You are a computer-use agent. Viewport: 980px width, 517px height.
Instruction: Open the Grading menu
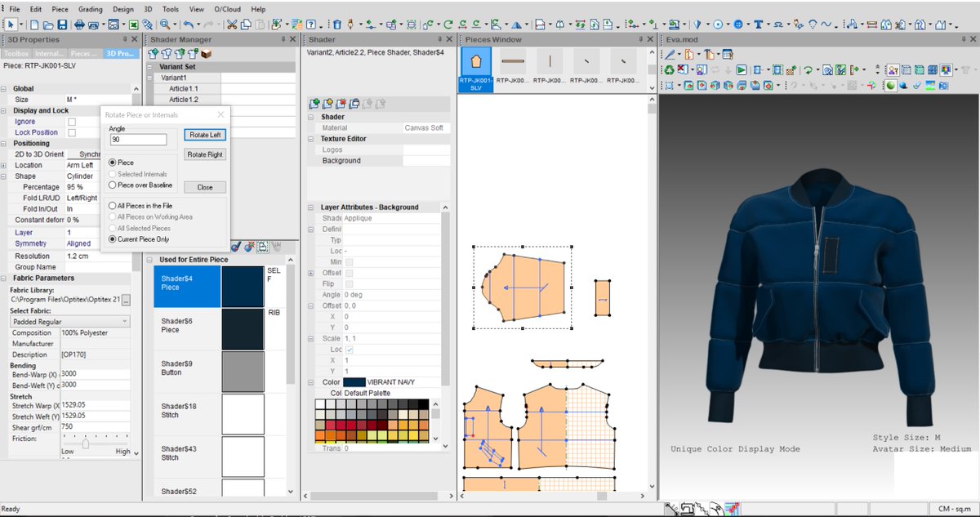click(x=91, y=9)
